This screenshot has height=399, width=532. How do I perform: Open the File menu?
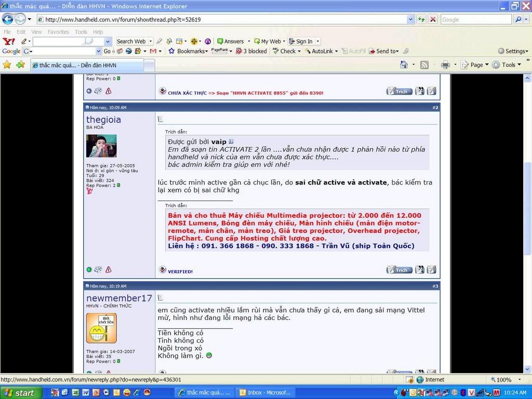pyautogui.click(x=7, y=32)
